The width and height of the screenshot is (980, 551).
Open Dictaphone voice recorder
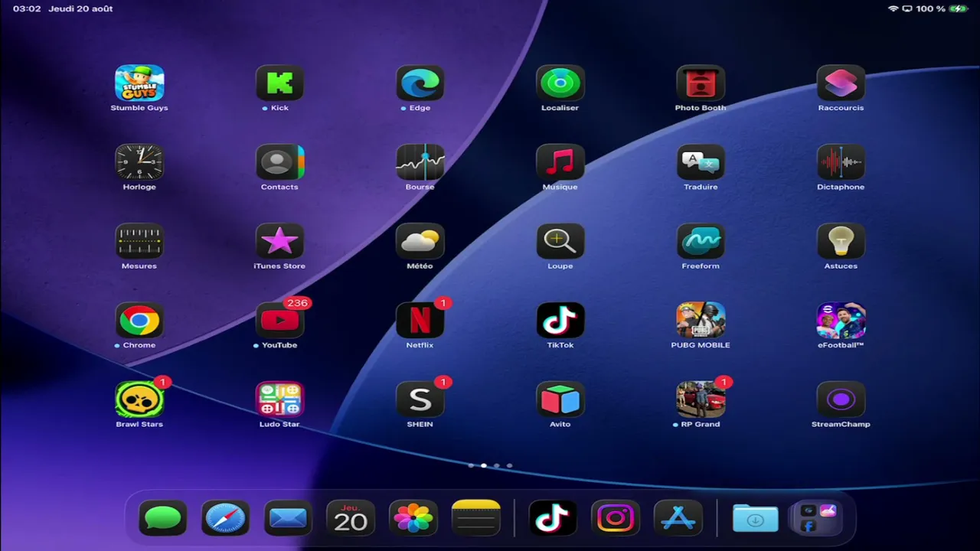(x=841, y=162)
